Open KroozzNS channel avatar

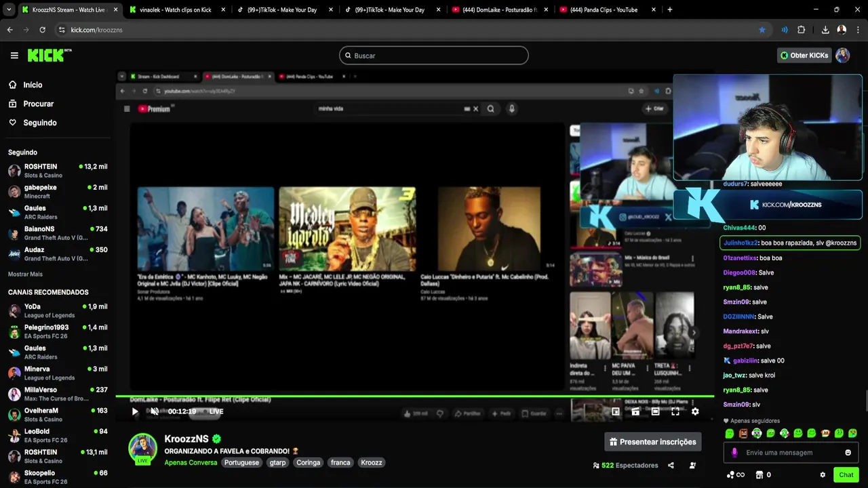click(x=142, y=447)
